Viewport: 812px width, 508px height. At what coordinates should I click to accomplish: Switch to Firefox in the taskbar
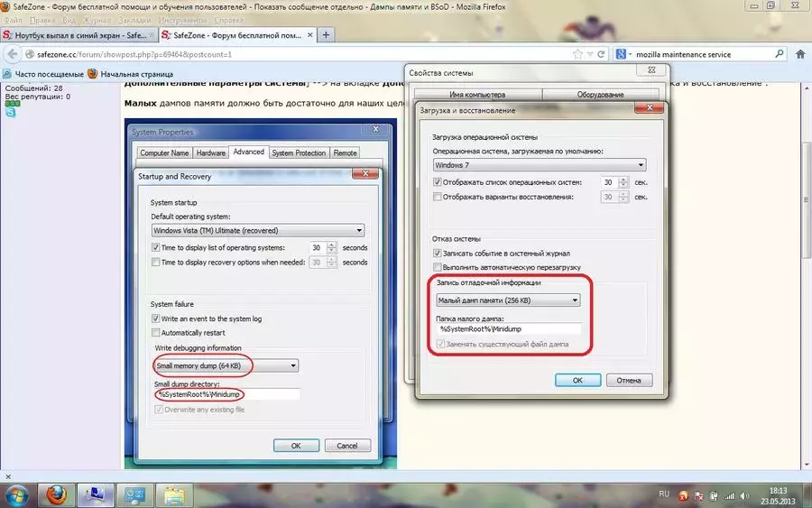57,495
